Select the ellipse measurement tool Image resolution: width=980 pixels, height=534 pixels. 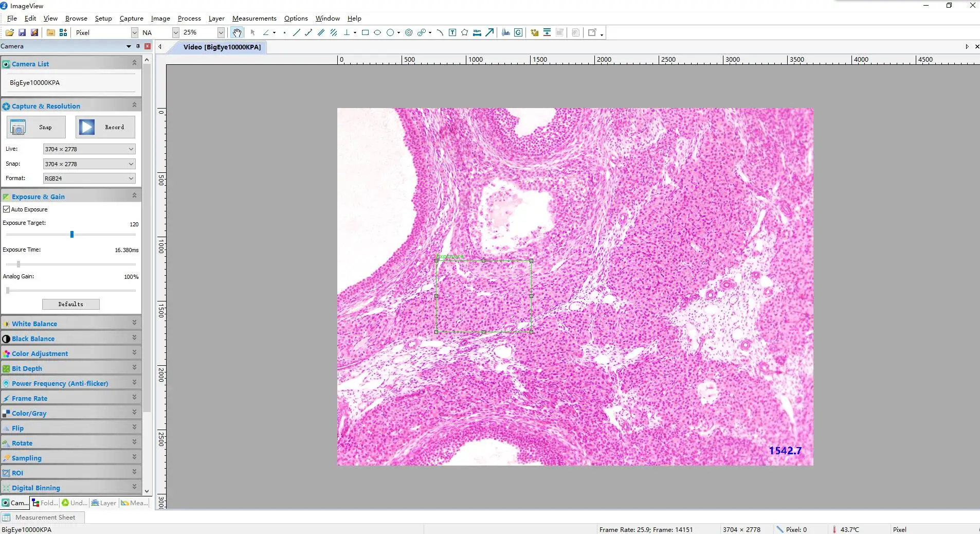[377, 32]
